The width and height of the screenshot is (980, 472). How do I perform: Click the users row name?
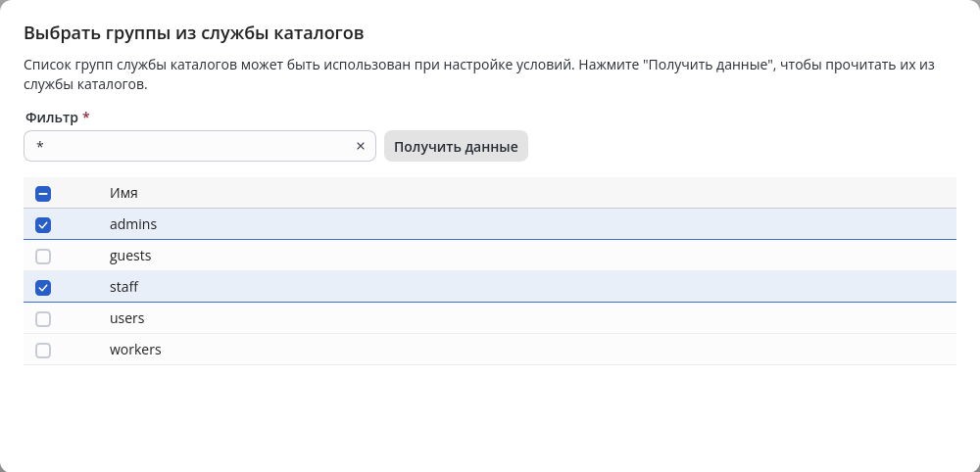coord(126,318)
